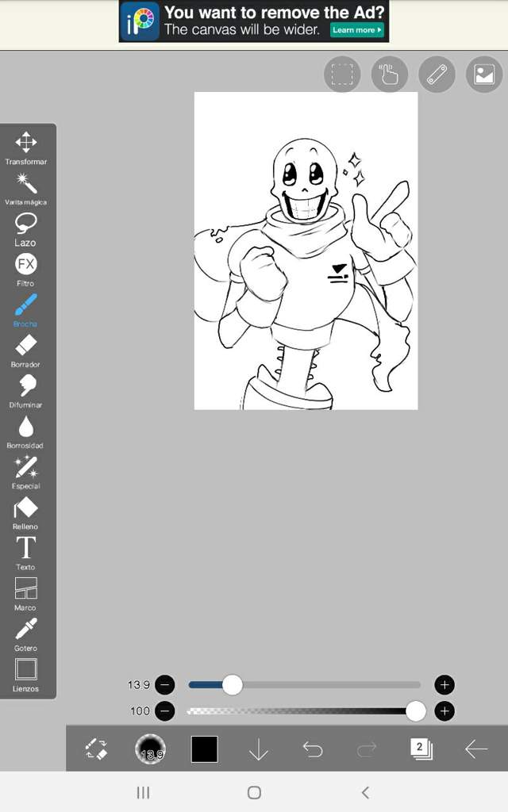
Task: Click Learn more in the ad
Action: pos(357,30)
